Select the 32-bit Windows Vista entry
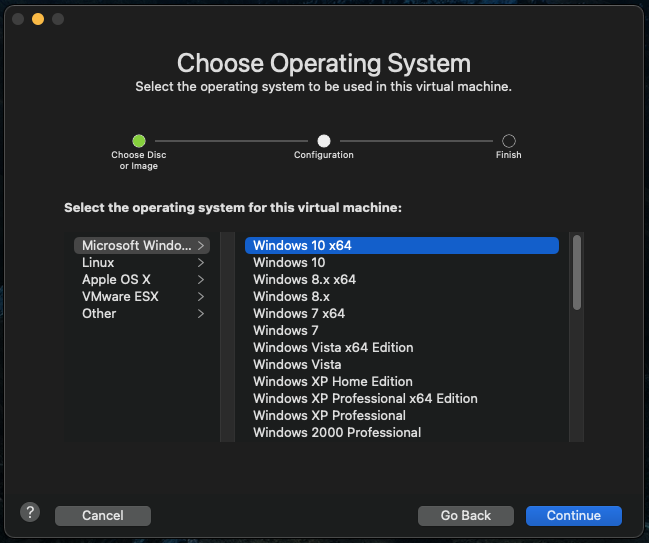649x543 pixels. (402, 364)
